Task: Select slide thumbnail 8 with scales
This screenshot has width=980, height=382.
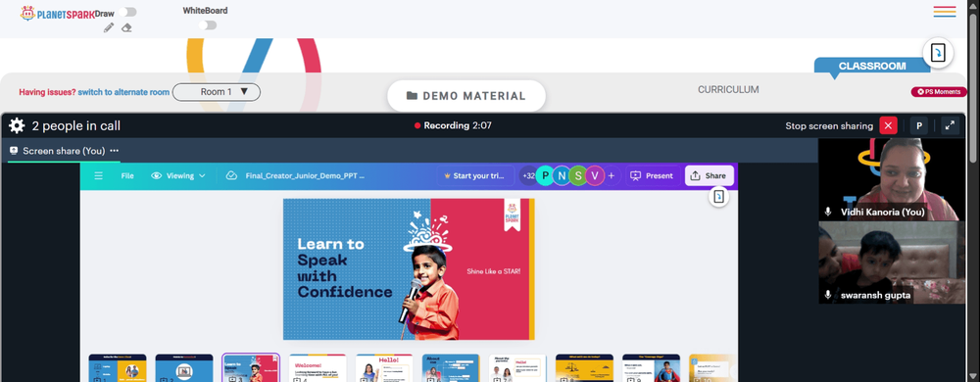Action: 584,368
